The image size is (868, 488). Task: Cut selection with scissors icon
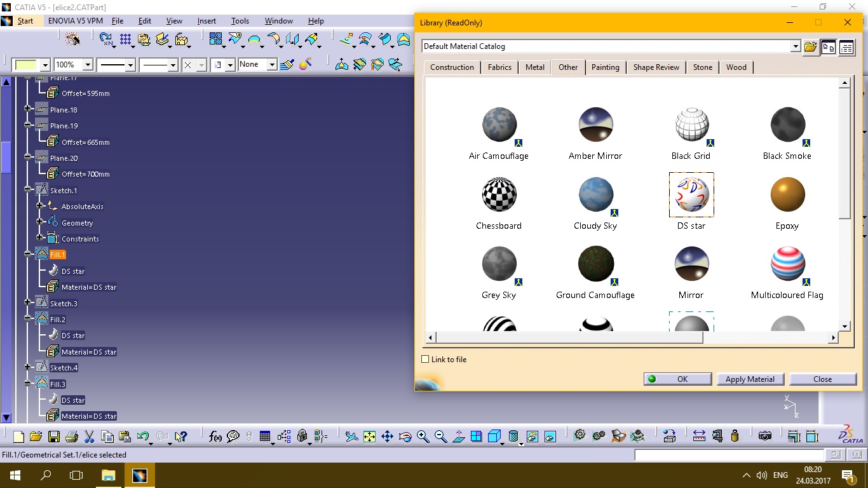click(89, 437)
